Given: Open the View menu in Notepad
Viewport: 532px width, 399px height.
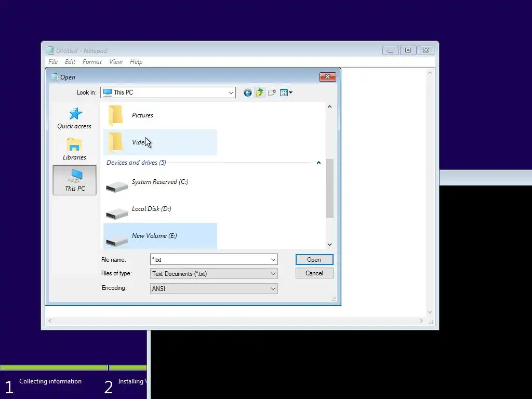Looking at the screenshot, I should pos(116,62).
